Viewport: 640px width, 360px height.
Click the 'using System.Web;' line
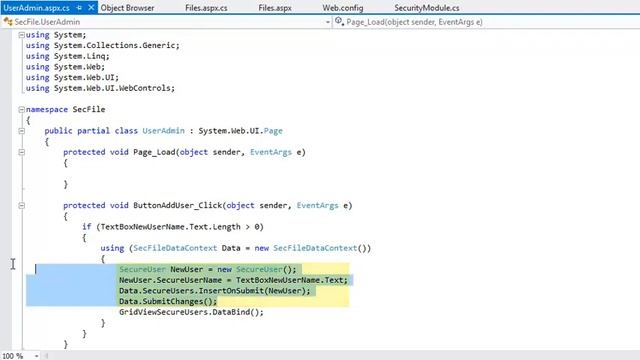65,67
